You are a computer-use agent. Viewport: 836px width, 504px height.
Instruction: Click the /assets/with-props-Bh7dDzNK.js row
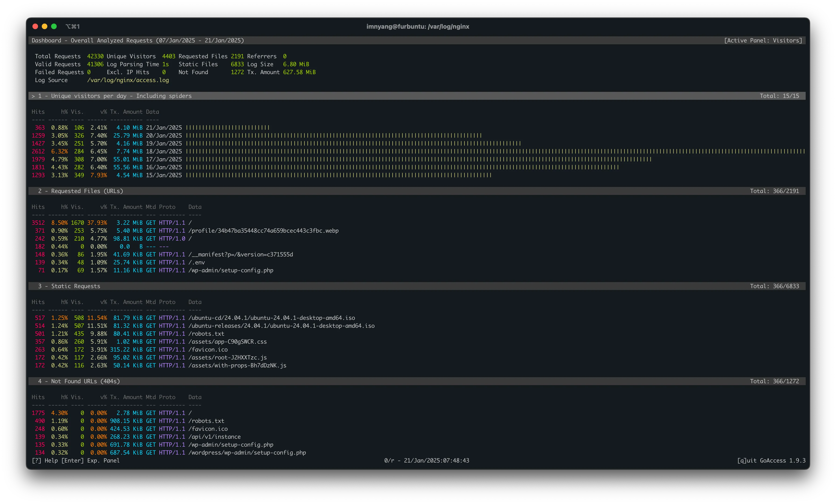[237, 366]
